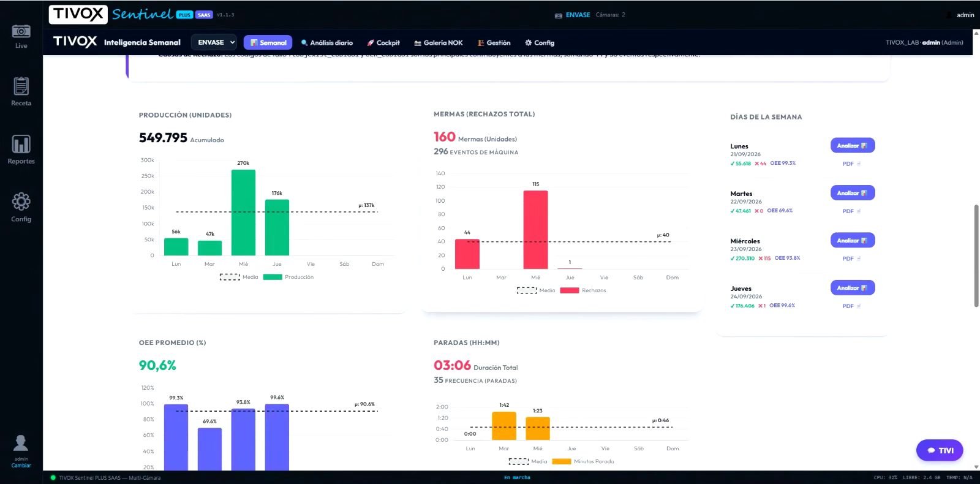Toggle Producción legend green swatch
Screen dimensions: 980x484
(x=273, y=277)
